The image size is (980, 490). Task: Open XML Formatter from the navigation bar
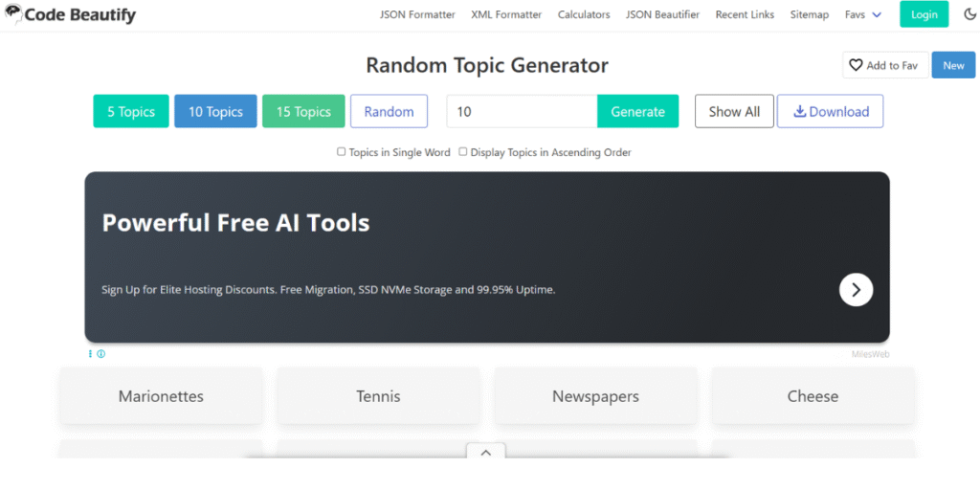point(506,14)
